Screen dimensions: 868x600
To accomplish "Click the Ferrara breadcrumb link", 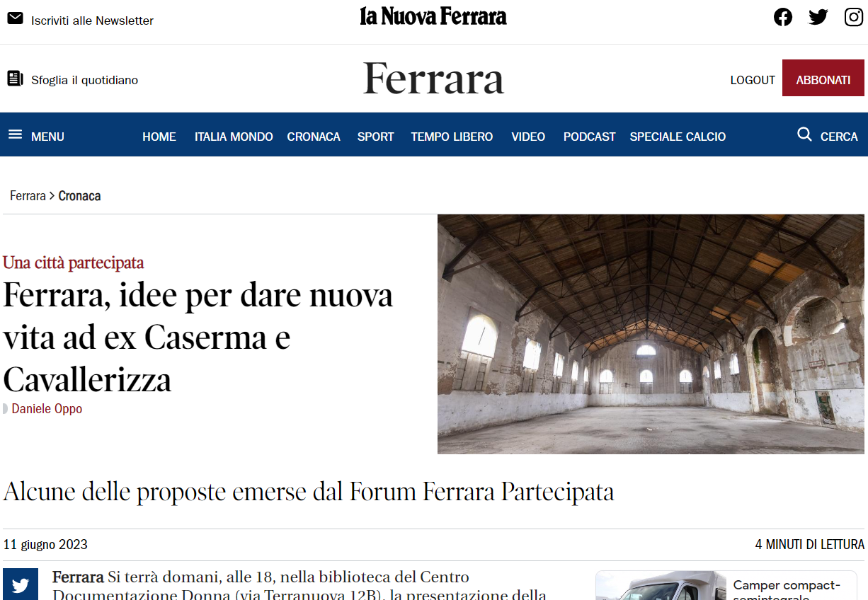I will point(28,196).
